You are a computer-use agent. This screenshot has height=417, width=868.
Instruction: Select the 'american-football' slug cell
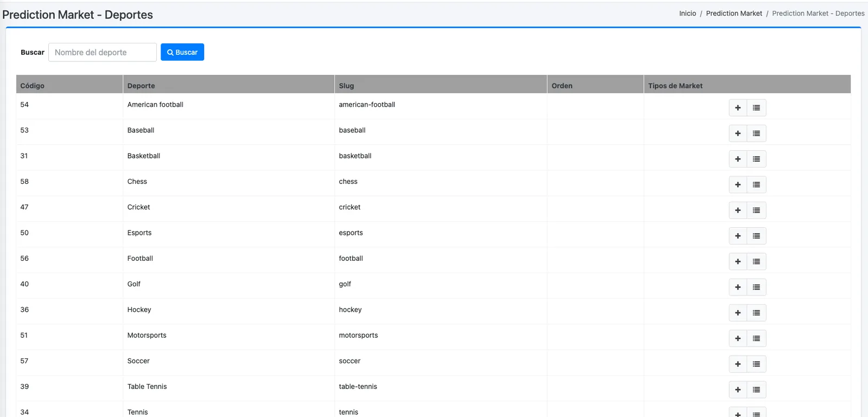[x=441, y=106]
